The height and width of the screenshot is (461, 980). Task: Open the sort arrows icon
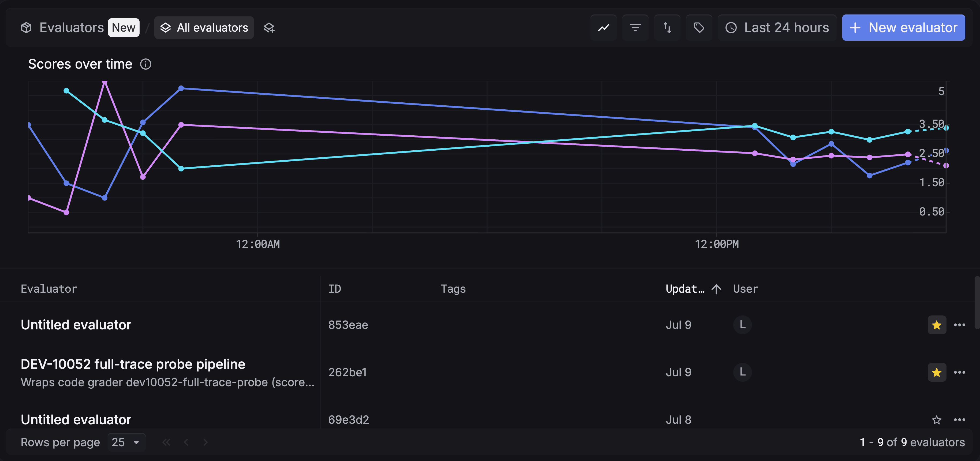point(667,28)
